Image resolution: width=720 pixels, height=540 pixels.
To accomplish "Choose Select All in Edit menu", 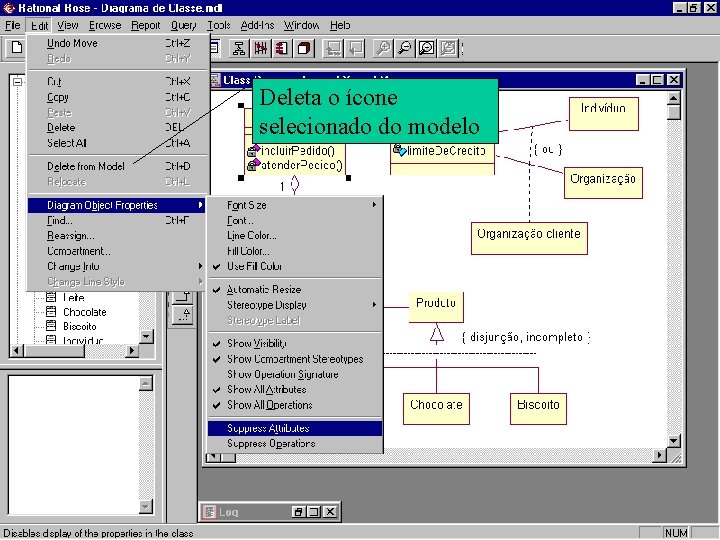I will pyautogui.click(x=116, y=143).
